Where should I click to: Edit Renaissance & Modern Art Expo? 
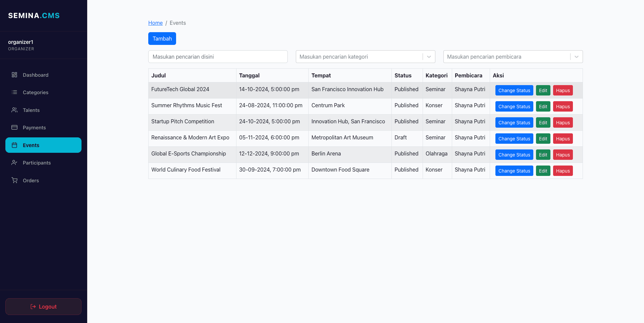[x=543, y=139]
